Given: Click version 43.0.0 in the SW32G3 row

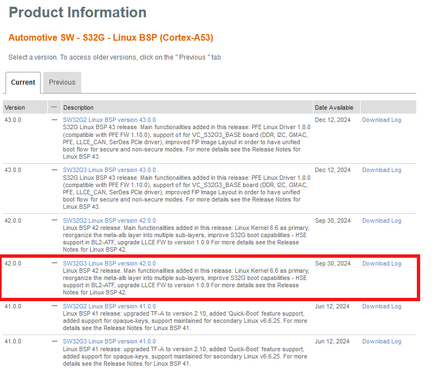Looking at the screenshot, I should click(13, 170).
